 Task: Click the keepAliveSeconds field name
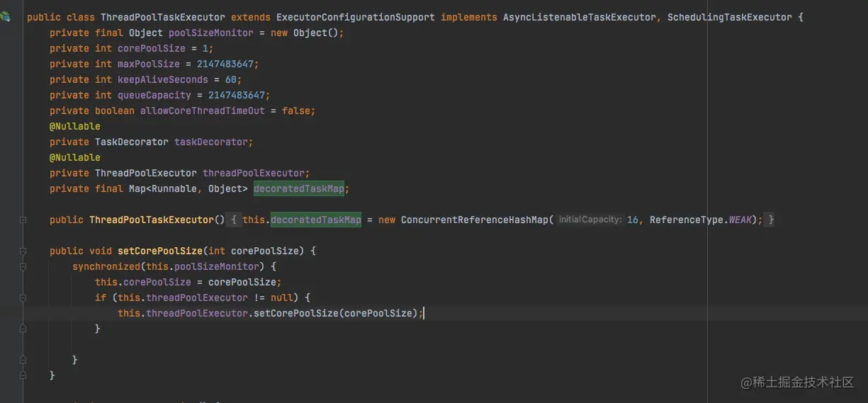tap(163, 79)
